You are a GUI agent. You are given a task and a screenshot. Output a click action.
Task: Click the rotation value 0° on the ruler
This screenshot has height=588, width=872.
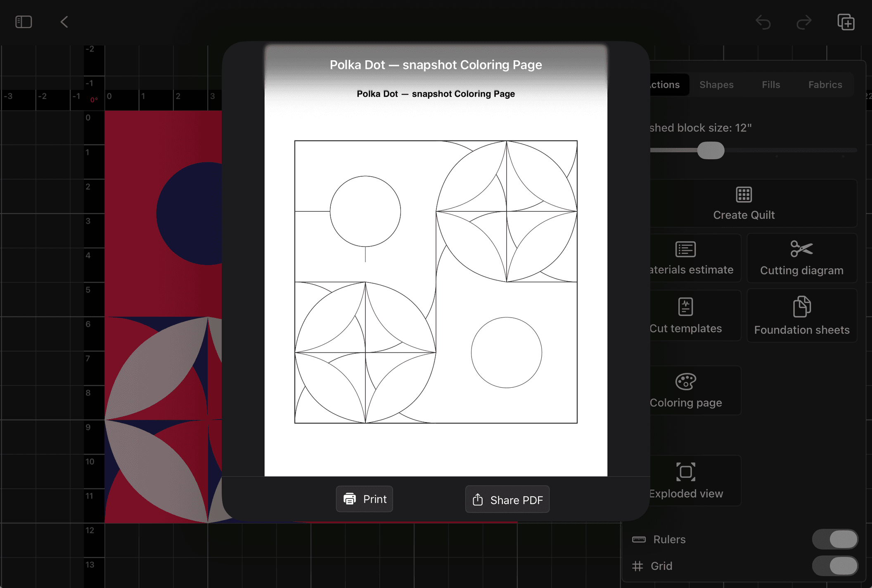point(94,100)
